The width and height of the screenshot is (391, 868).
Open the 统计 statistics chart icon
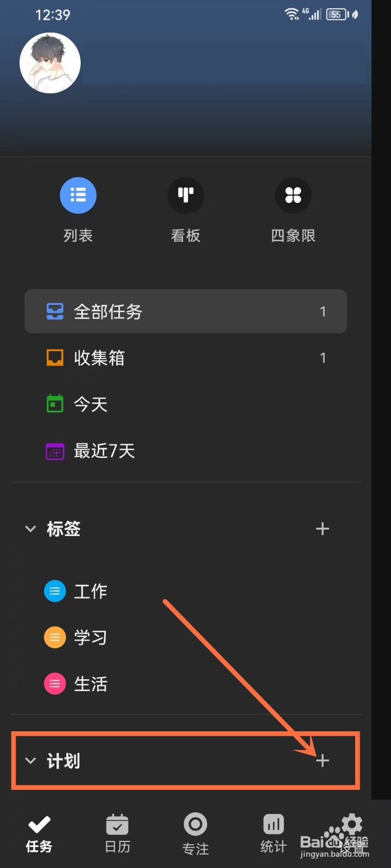tap(274, 824)
